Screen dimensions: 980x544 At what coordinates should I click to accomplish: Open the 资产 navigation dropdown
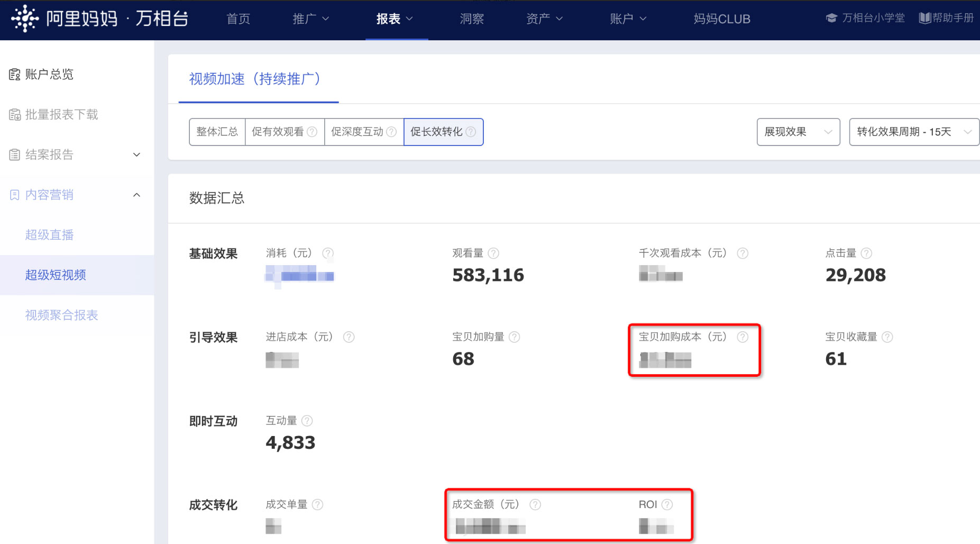[544, 19]
